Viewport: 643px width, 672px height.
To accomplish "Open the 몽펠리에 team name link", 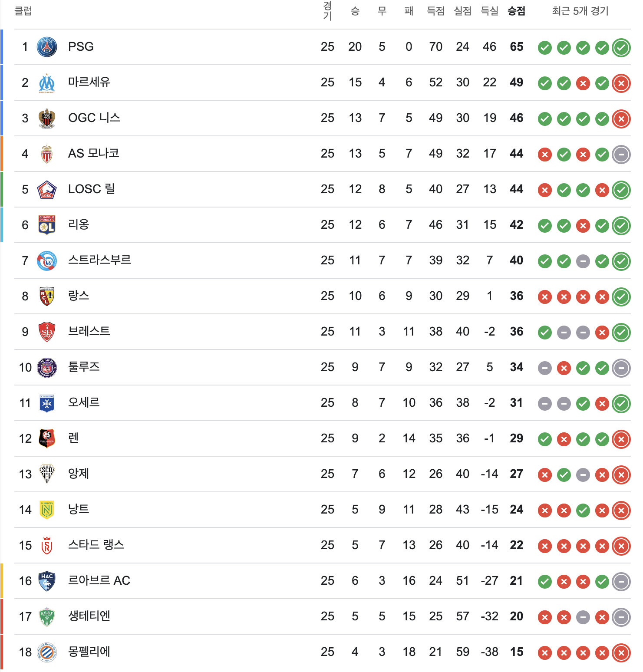I will click(89, 652).
